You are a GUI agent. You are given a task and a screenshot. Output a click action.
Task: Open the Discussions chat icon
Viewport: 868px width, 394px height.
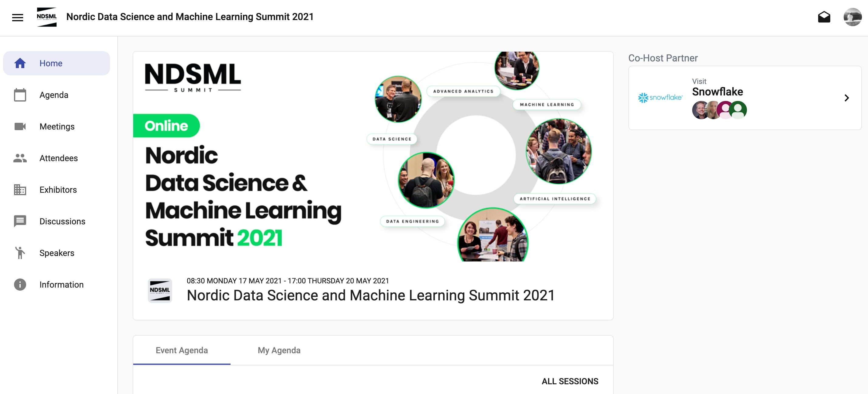pos(20,221)
